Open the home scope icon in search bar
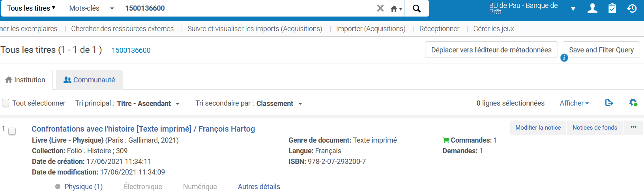This screenshot has width=644, height=195. pyautogui.click(x=396, y=9)
